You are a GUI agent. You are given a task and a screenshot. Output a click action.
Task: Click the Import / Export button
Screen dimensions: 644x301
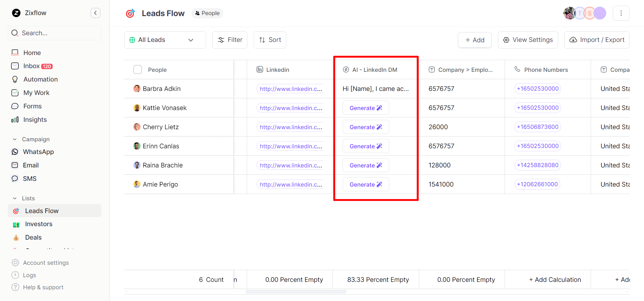click(x=596, y=40)
